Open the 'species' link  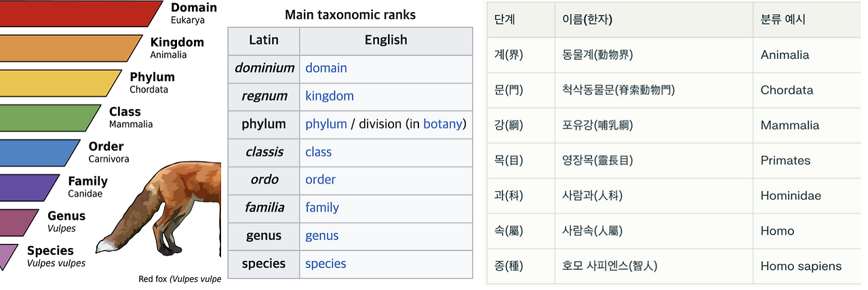(325, 264)
